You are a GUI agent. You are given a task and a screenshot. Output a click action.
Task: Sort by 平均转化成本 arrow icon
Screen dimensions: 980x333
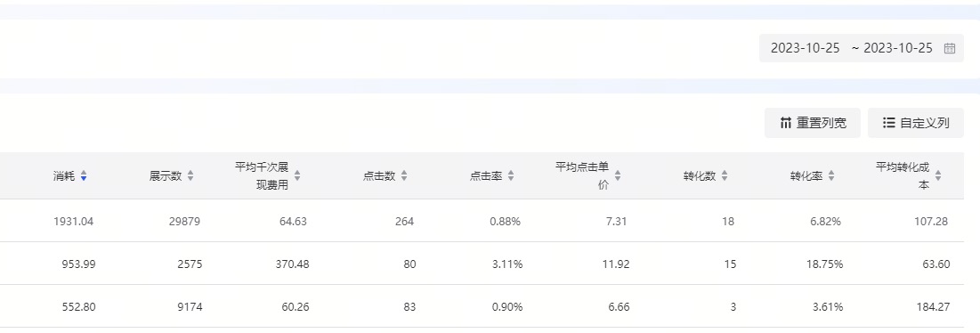tap(938, 176)
